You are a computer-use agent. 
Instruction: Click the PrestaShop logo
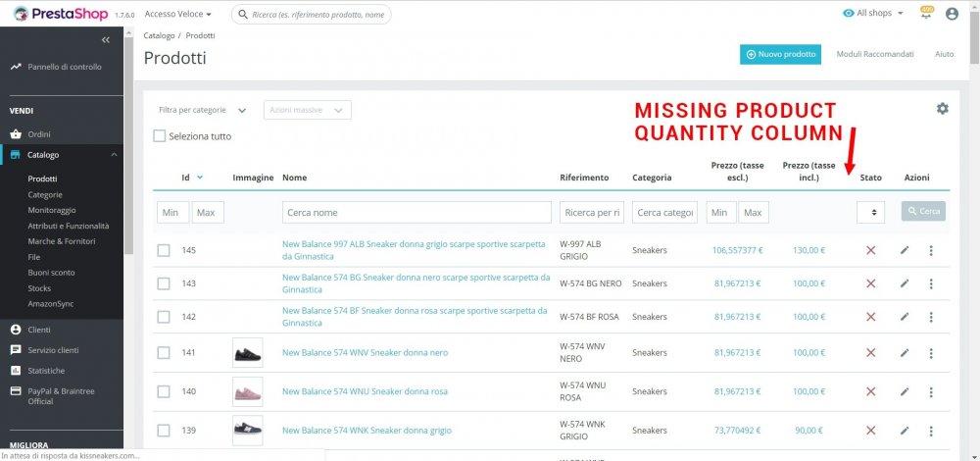[x=61, y=13]
